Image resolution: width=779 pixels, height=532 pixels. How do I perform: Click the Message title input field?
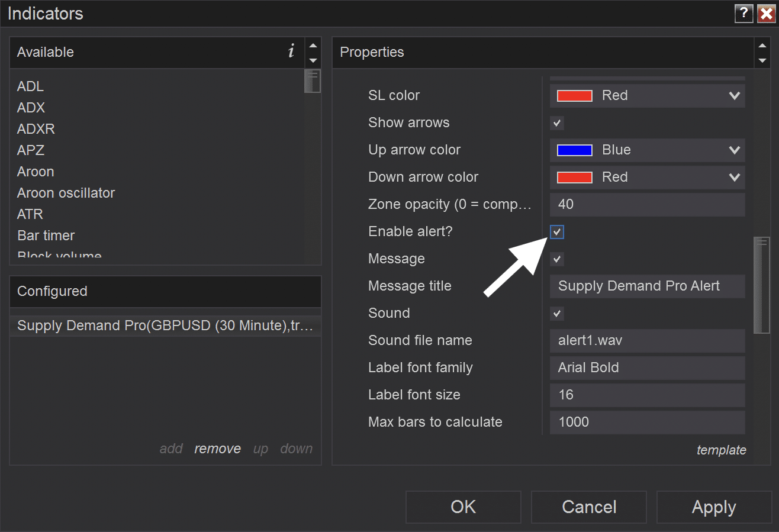pyautogui.click(x=647, y=286)
